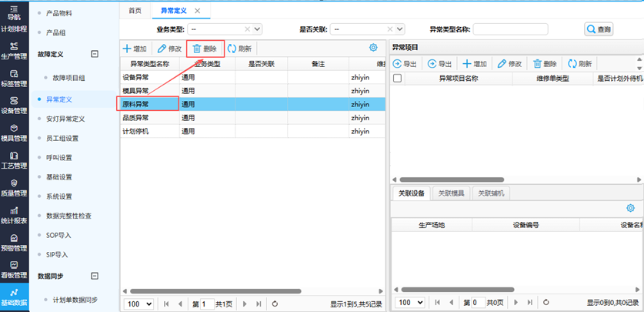The height and width of the screenshot is (312, 644).
Task: Open 质量管理 in the left sidebar
Action: (14, 188)
